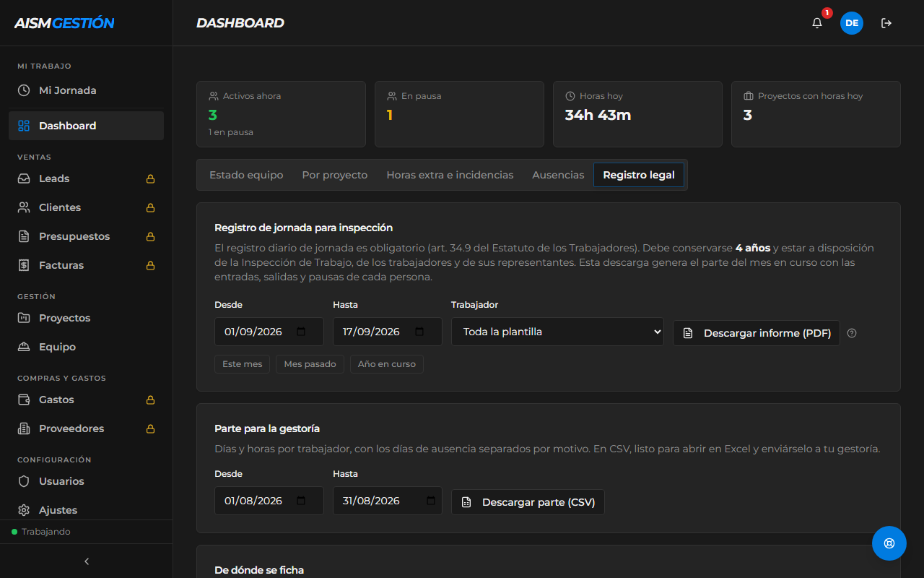The height and width of the screenshot is (578, 924).
Task: Select the Año en curso shortcut
Action: pyautogui.click(x=387, y=364)
